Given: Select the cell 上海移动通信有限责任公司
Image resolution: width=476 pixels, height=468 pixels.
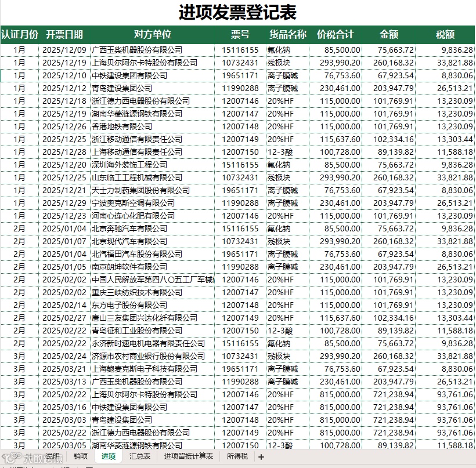Looking at the screenshot, I should click(153, 152).
